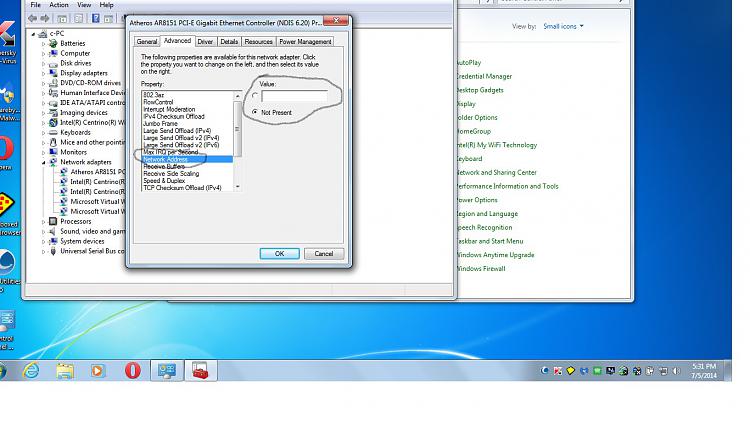This screenshot has width=750, height=422.
Task: Select the DVD/CD-ROM drives icon
Action: click(x=53, y=83)
